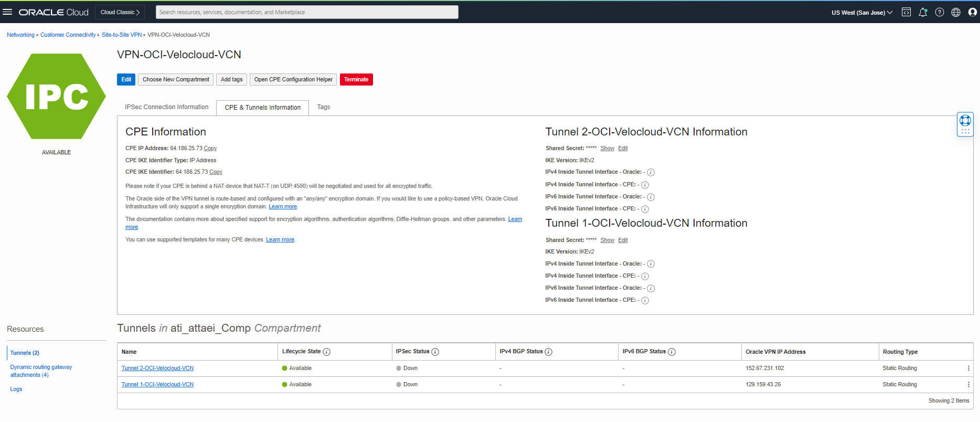980x422 pixels.
Task: Click the blue Edit button
Action: pos(126,79)
